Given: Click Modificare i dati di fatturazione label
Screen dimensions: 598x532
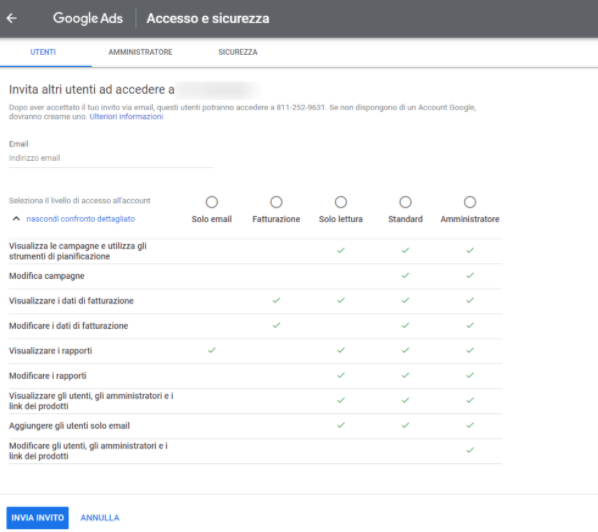Looking at the screenshot, I should (x=68, y=326).
